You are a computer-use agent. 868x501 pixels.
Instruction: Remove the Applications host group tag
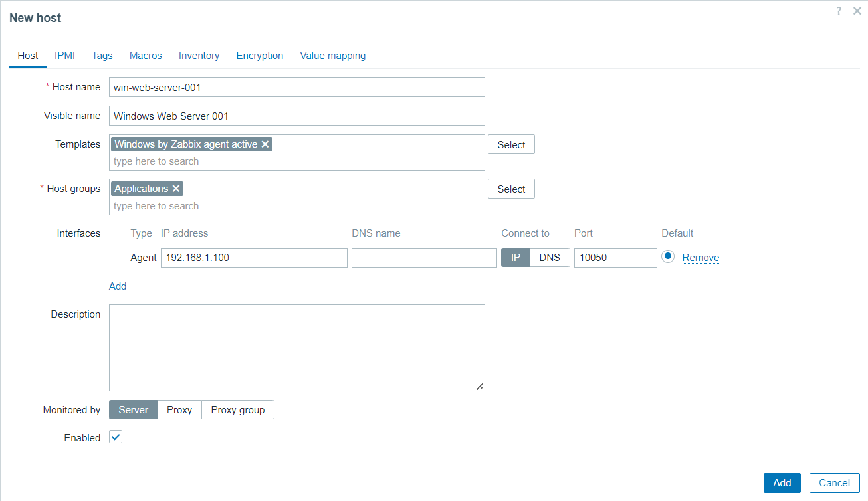pos(176,189)
